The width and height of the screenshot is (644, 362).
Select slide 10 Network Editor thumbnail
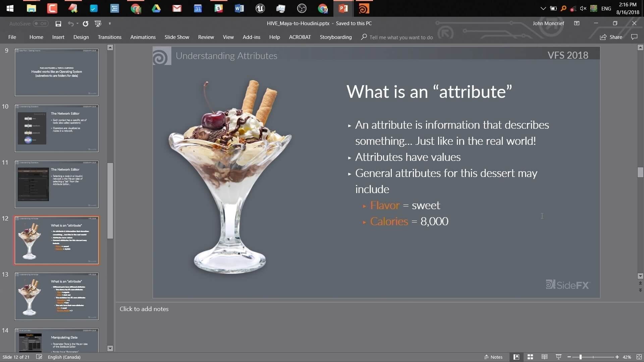(x=57, y=128)
